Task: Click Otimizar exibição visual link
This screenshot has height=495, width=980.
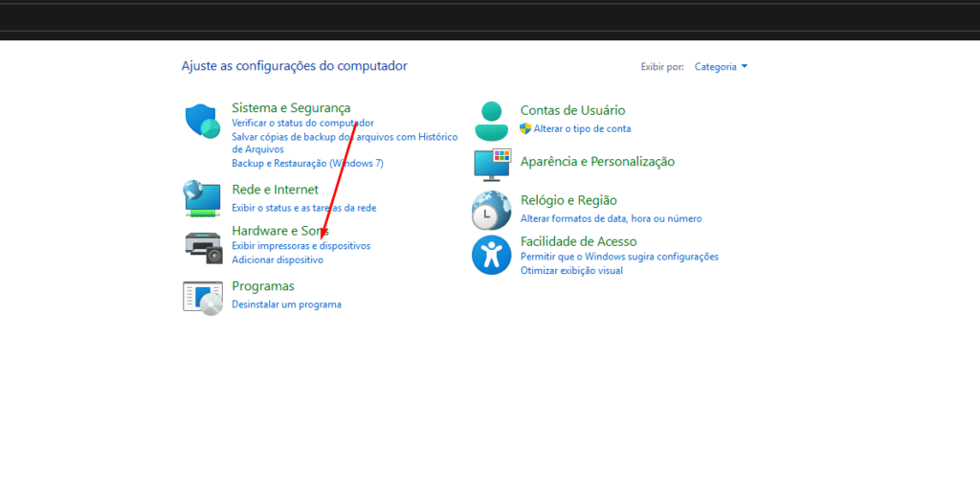Action: [x=571, y=270]
